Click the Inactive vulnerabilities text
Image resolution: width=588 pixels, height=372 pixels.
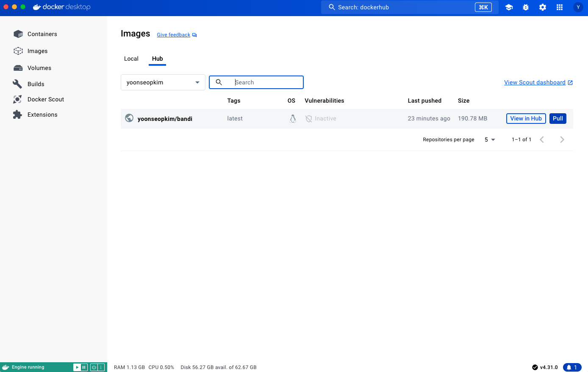325,118
